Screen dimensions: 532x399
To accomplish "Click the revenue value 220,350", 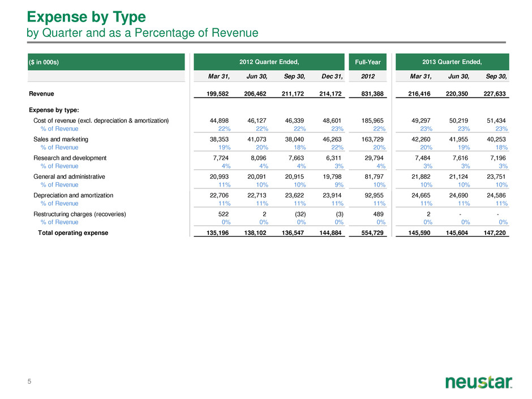I will click(457, 93).
